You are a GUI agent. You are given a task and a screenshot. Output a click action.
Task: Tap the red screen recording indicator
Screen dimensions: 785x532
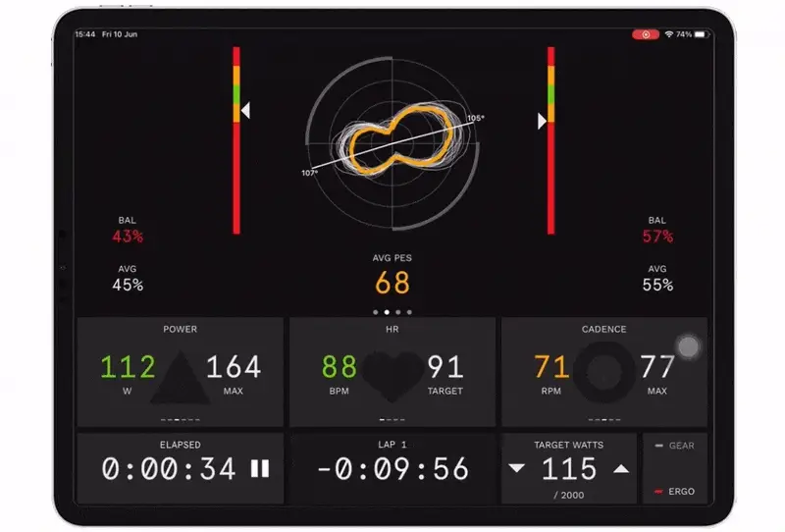click(x=645, y=33)
